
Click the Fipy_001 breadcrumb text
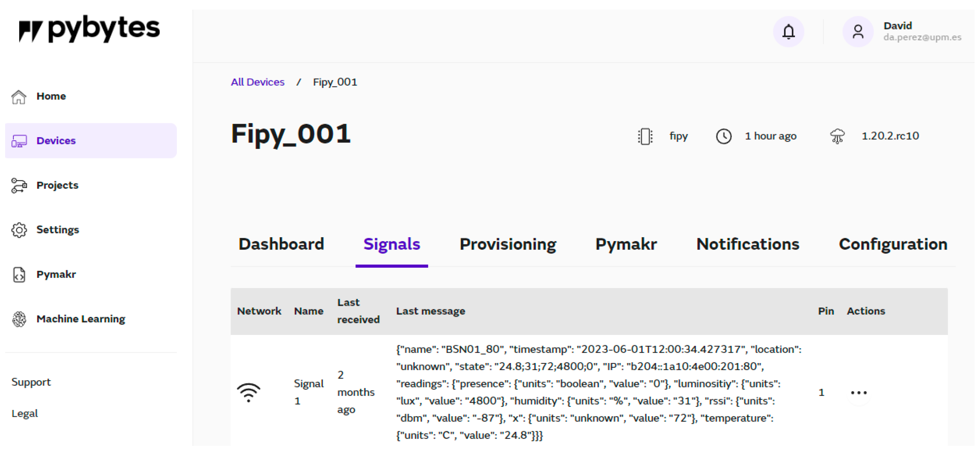[335, 82]
